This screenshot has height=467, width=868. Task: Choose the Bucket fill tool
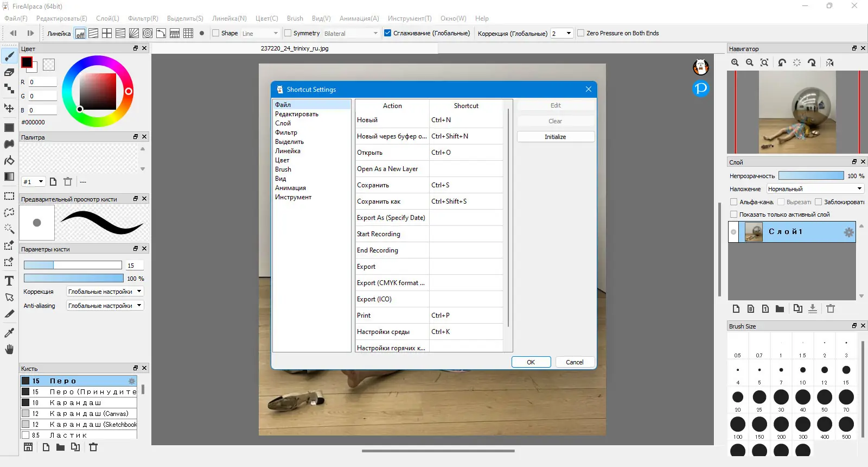click(x=9, y=160)
